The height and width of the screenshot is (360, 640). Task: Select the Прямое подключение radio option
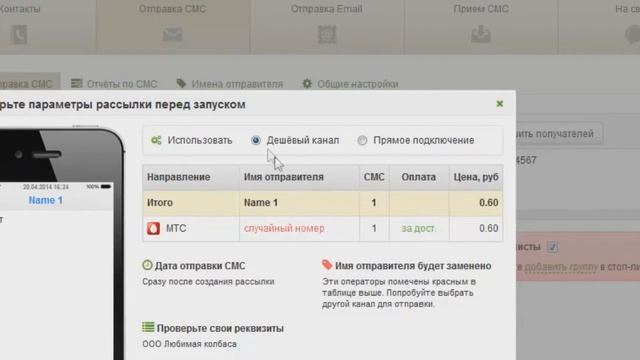point(362,140)
